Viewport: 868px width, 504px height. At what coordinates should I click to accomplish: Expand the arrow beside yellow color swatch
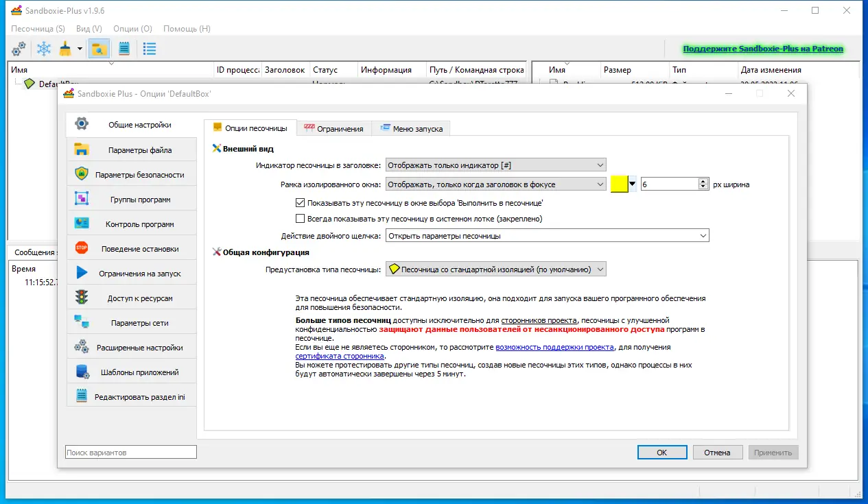point(633,184)
